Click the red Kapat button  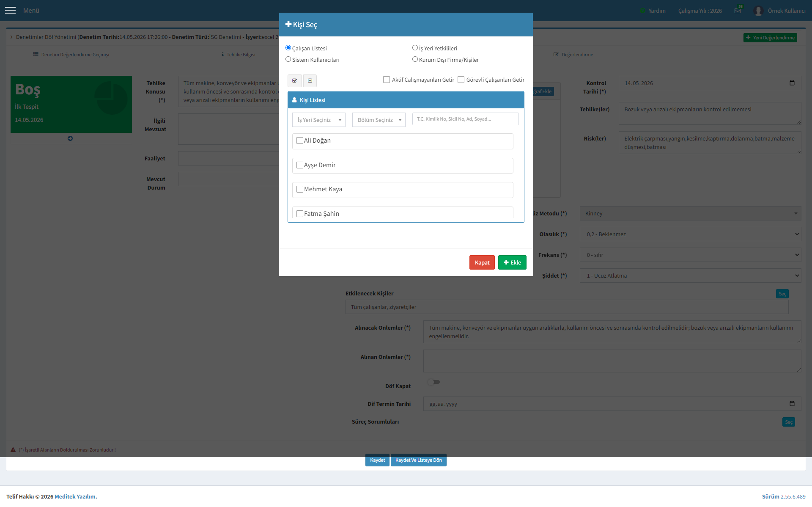[482, 262]
